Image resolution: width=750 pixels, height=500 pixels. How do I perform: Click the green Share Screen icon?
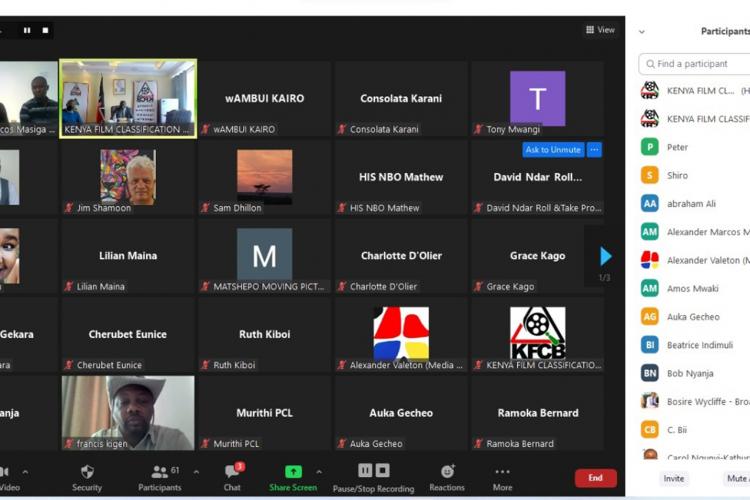(293, 472)
